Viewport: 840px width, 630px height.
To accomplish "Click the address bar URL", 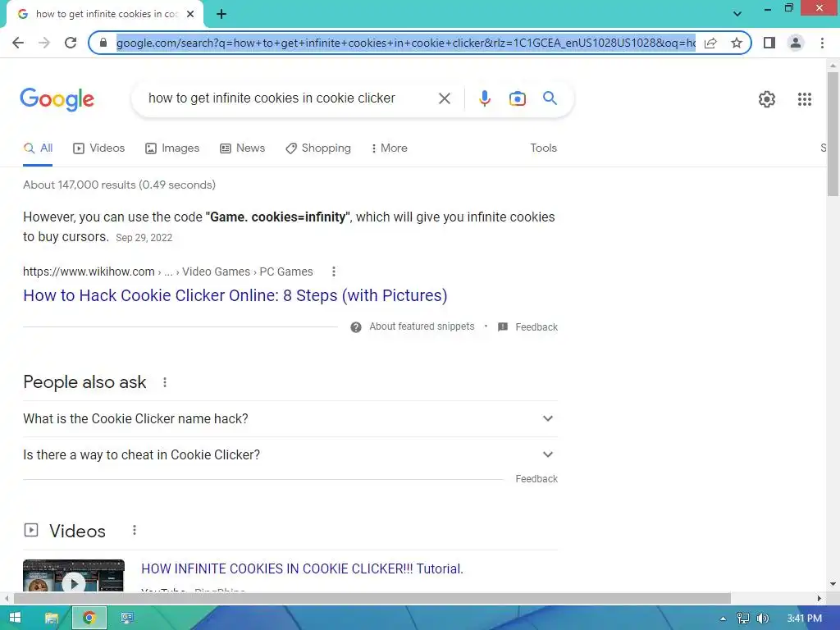I will 405,43.
